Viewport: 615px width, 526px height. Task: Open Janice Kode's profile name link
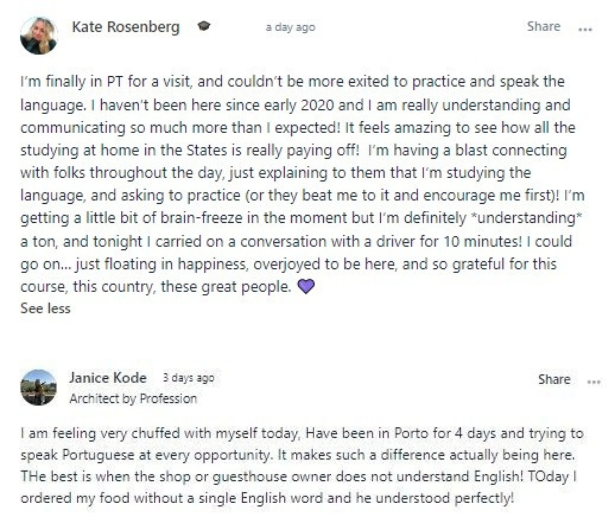(108, 379)
